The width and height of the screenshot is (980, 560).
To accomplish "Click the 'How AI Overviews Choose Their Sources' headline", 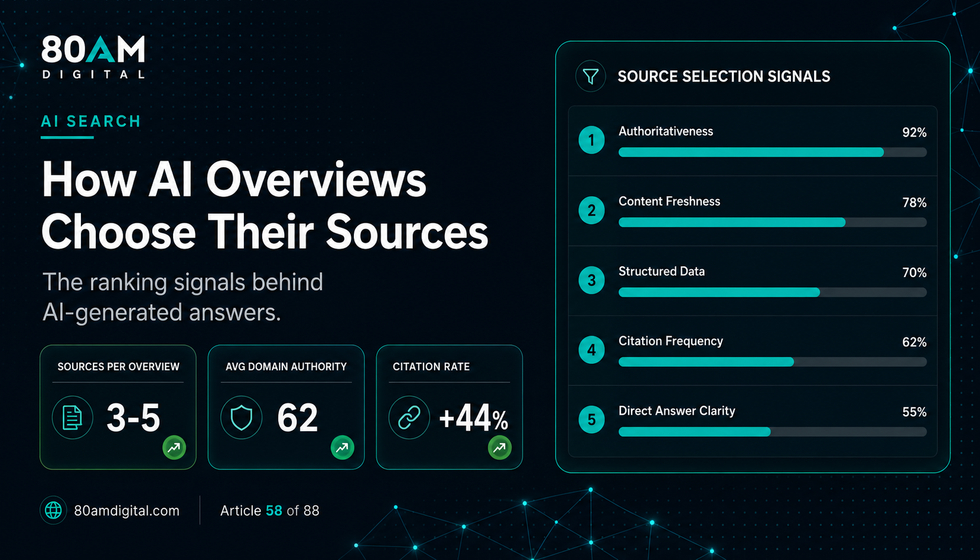I will point(265,206).
